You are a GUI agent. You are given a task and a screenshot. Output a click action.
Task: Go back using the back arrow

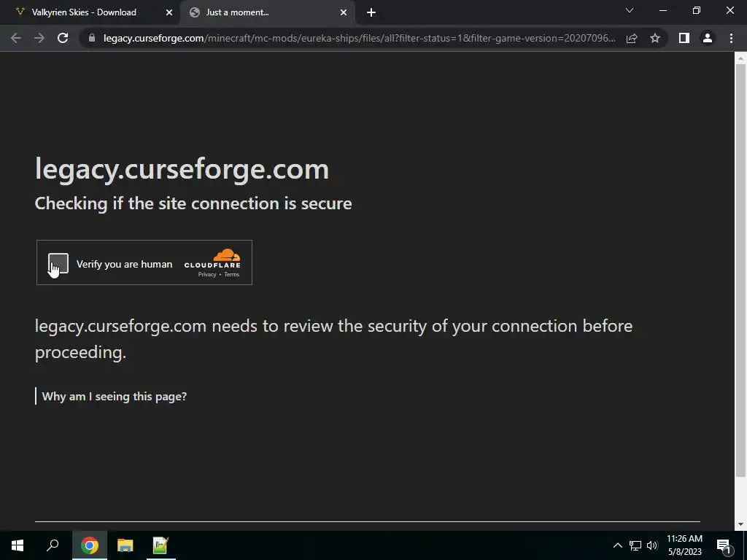pyautogui.click(x=16, y=38)
